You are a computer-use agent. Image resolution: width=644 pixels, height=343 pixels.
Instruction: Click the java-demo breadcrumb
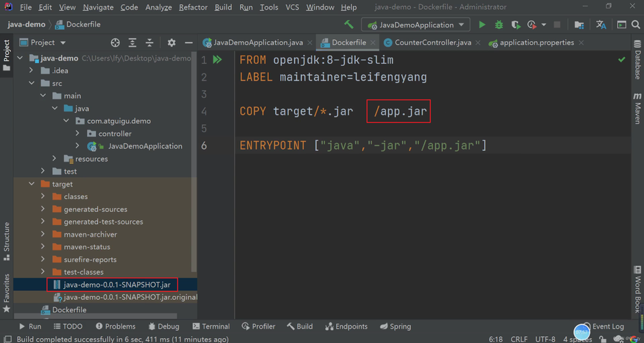click(26, 24)
